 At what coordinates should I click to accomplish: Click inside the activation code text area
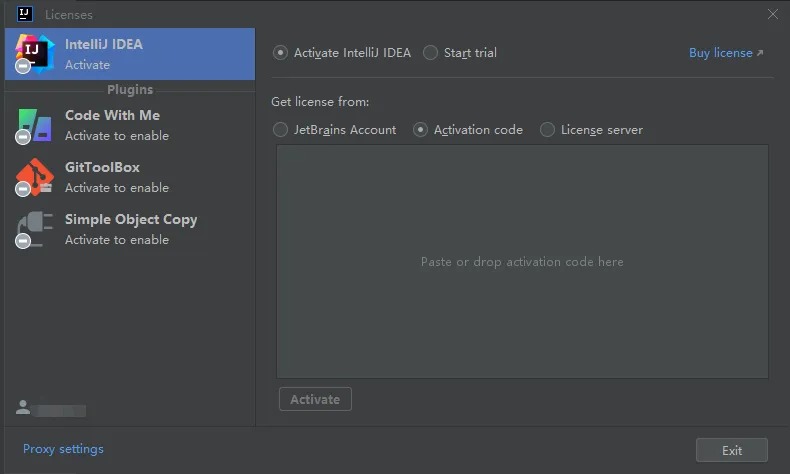(x=522, y=262)
